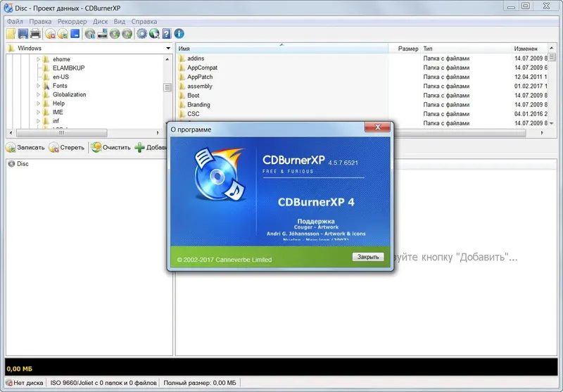563x392 pixels.
Task: Click the no-disc icon in the status bar
Action: (x=9, y=383)
